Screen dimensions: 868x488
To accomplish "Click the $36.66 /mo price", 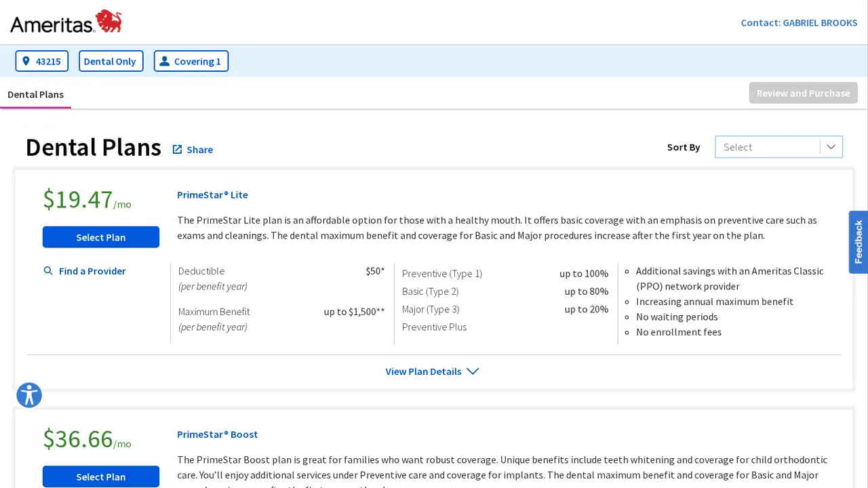I will click(87, 439).
